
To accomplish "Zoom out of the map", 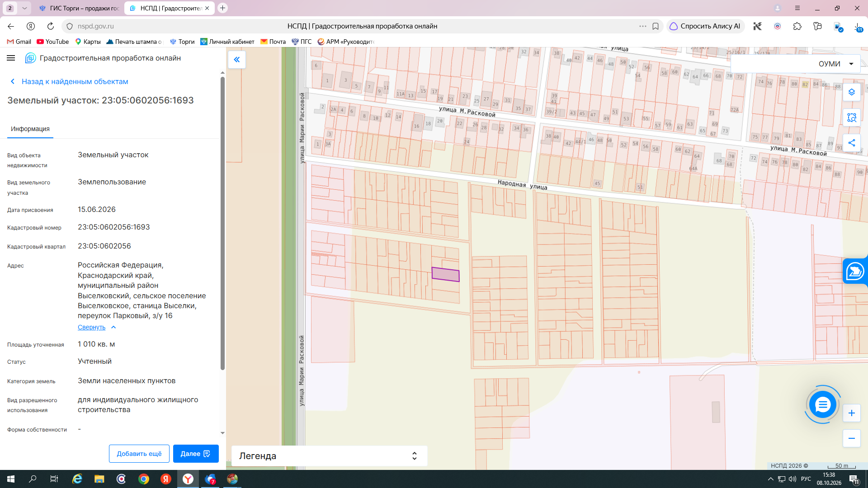I will [852, 438].
